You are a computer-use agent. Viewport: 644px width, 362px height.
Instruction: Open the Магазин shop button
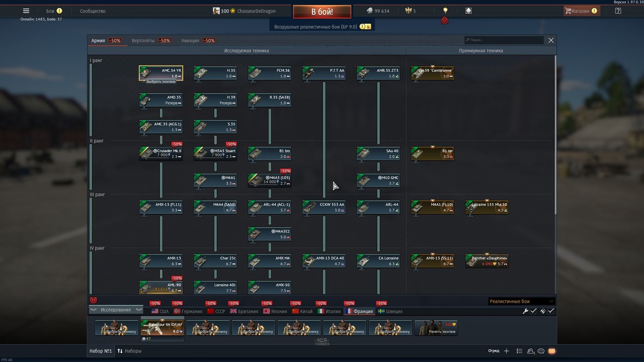[581, 11]
